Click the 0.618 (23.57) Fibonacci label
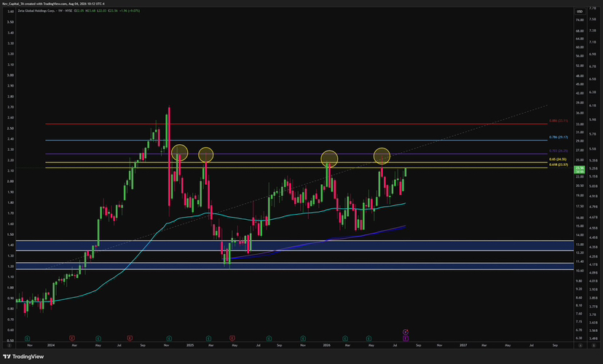Screen dimensions: 603x364 pos(559,165)
